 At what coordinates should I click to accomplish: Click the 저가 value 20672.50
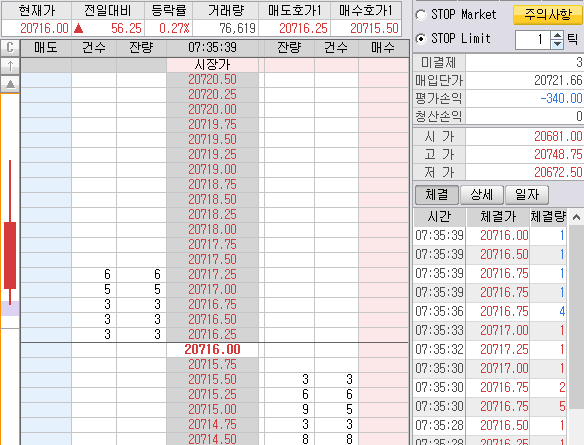558,172
